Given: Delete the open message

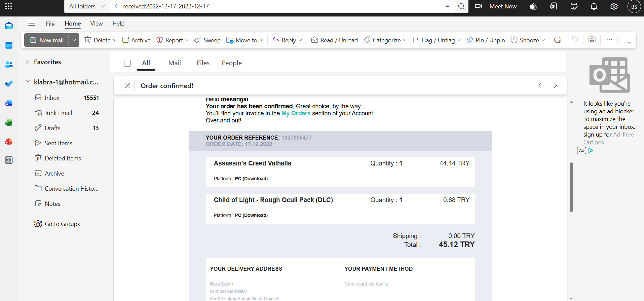Looking at the screenshot, I should coord(98,40).
